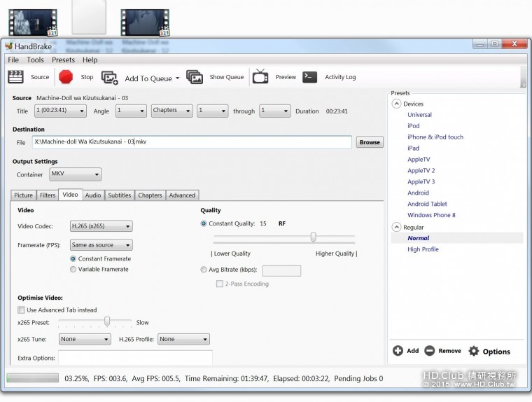Click the Browse button
The image size is (532, 402).
pos(370,142)
